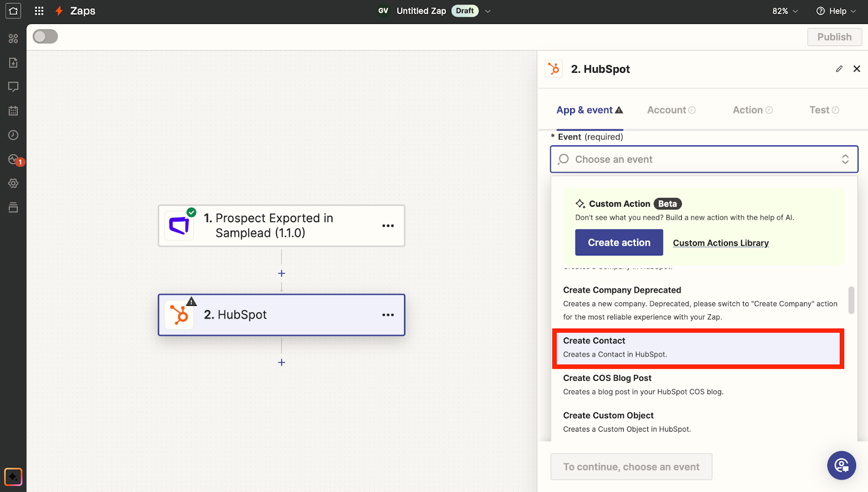Open the calendar icon in sidebar
The width and height of the screenshot is (868, 492).
pyautogui.click(x=13, y=111)
